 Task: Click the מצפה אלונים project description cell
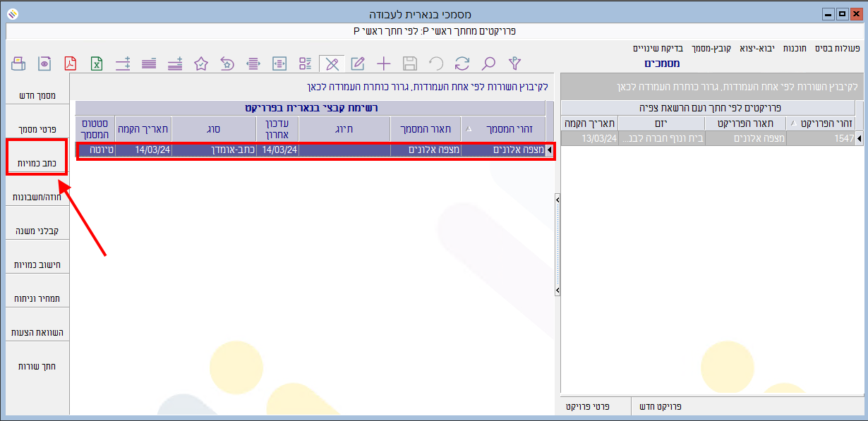click(x=745, y=138)
